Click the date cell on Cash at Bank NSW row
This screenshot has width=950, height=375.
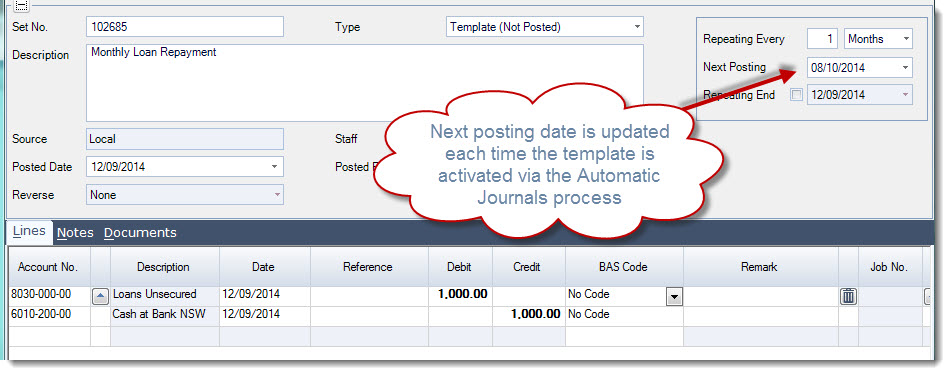pyautogui.click(x=265, y=316)
